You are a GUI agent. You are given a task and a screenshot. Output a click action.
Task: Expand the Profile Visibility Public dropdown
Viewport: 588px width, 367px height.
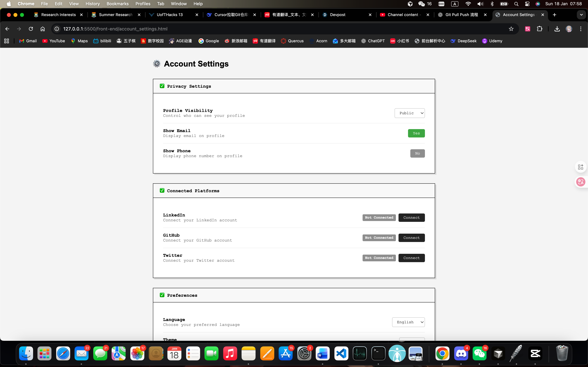click(409, 113)
